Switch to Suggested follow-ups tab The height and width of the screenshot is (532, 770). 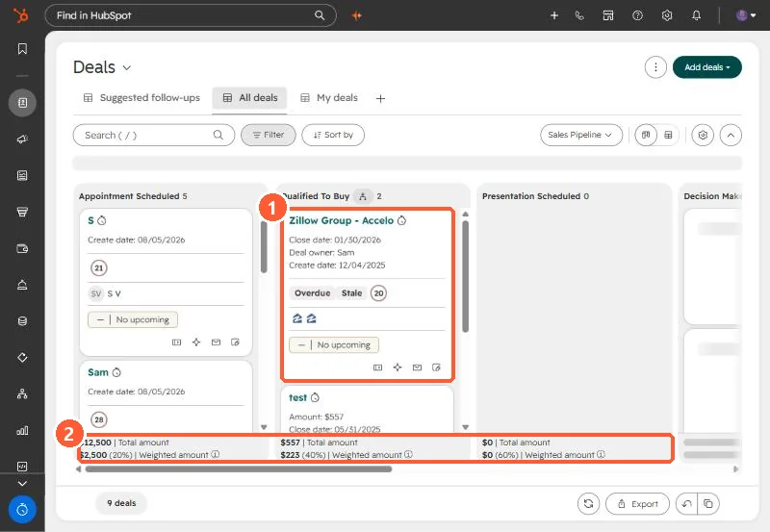tap(141, 98)
